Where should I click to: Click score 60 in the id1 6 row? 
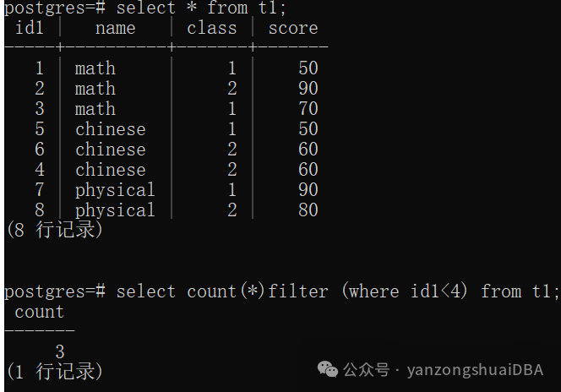pos(308,150)
